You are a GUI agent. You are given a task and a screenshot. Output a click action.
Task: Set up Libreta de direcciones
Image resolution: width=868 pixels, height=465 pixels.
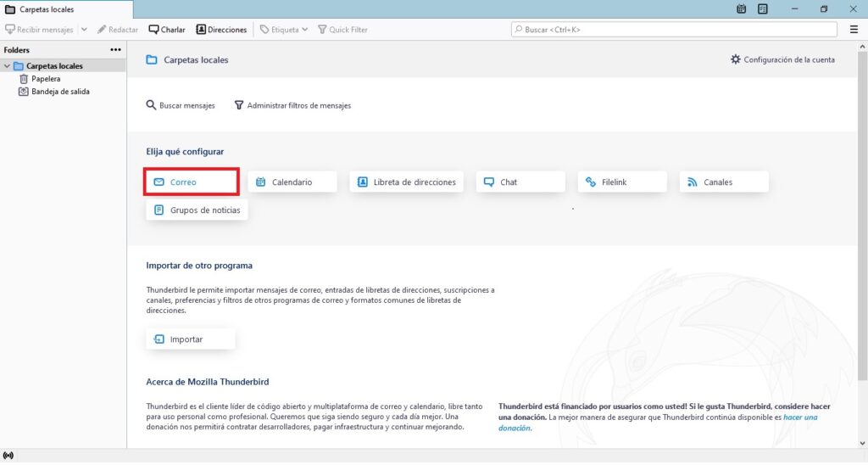[x=406, y=182]
